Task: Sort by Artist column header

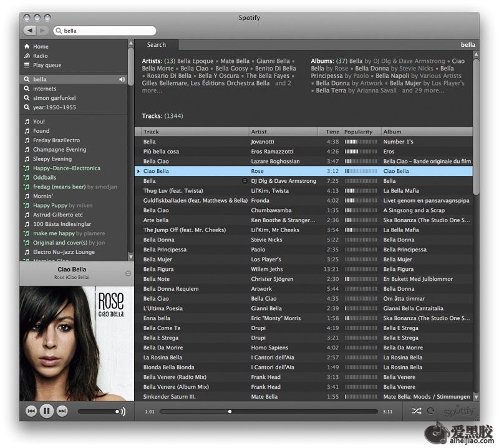Action: (x=283, y=132)
